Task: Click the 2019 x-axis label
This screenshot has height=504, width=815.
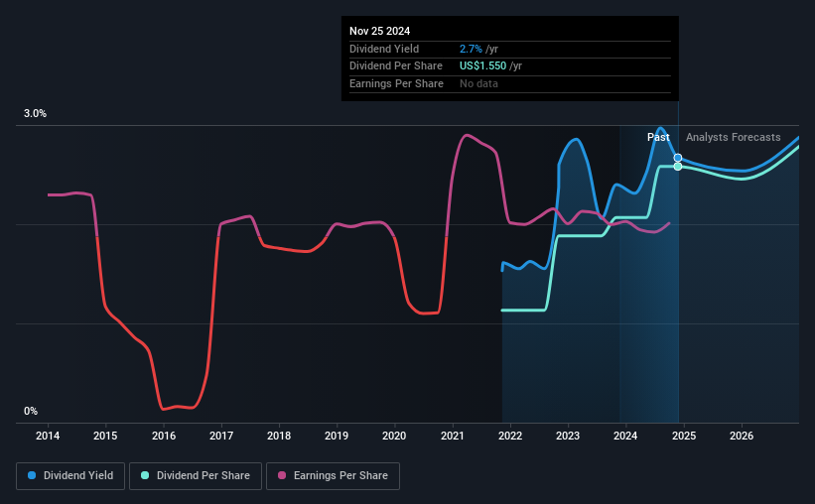Action: coord(337,436)
